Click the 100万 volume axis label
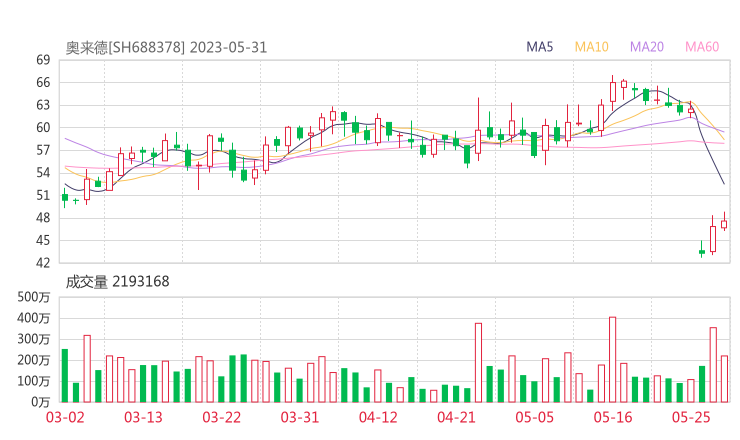740x440 pixels. point(33,381)
